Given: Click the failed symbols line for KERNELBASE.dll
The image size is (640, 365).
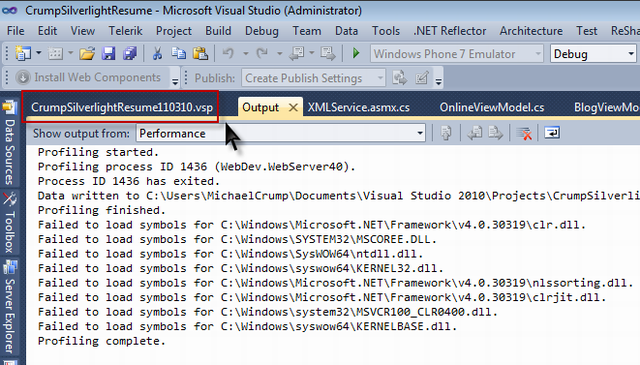Looking at the screenshot, I should coord(247,327).
